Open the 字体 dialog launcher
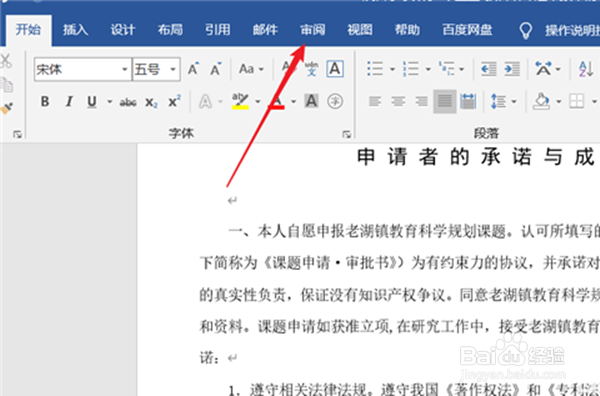 point(347,134)
